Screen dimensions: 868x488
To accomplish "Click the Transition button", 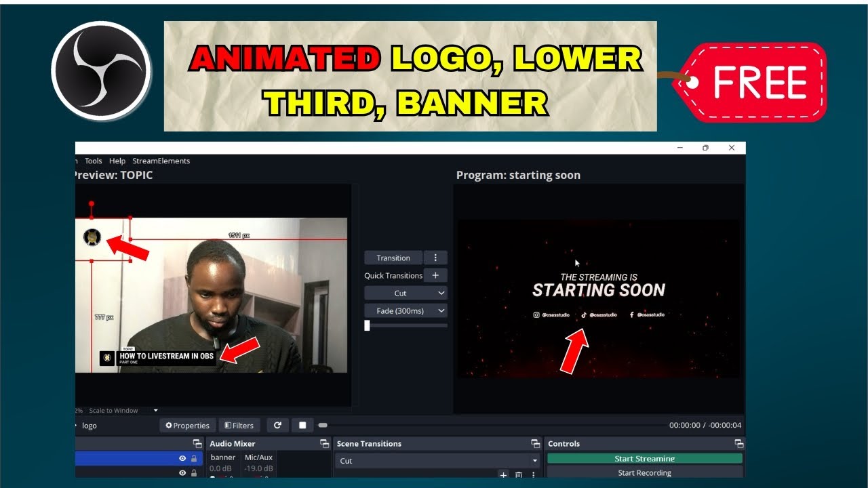I will (x=393, y=258).
